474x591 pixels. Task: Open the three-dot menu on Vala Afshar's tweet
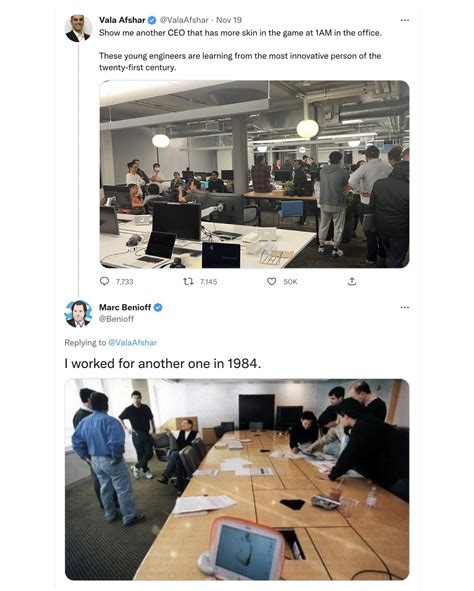point(405,20)
